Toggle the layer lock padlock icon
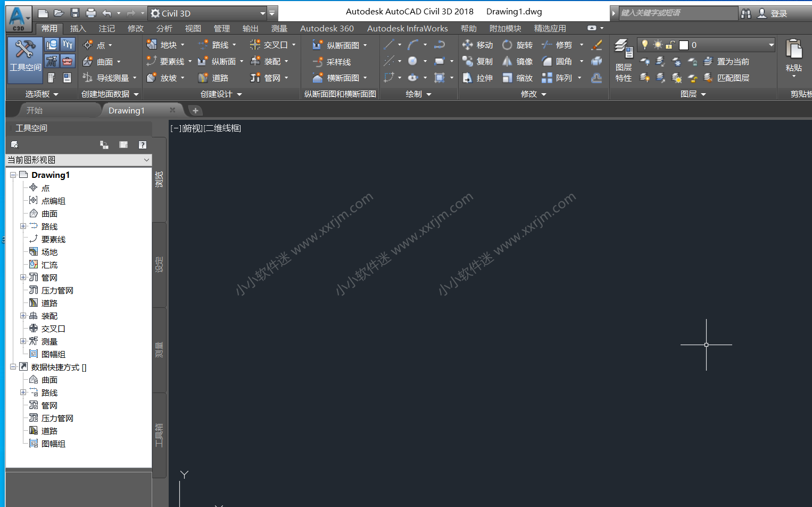This screenshot has height=507, width=812. tap(670, 45)
